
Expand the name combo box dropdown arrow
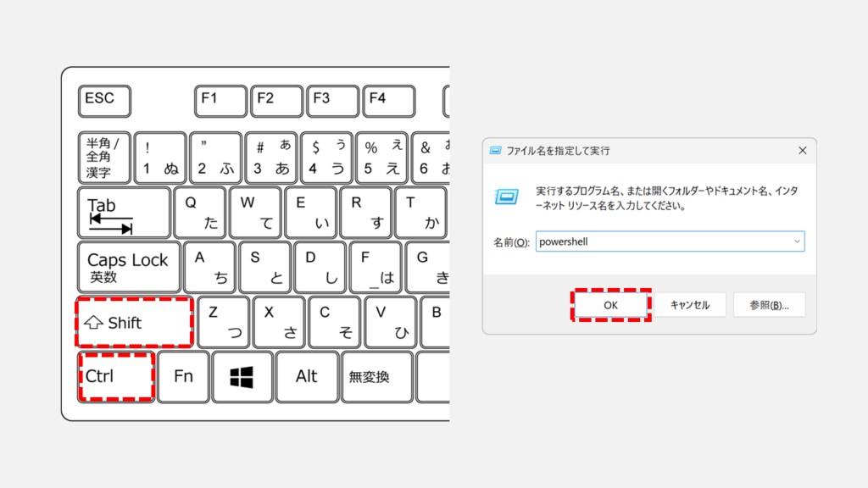[797, 241]
